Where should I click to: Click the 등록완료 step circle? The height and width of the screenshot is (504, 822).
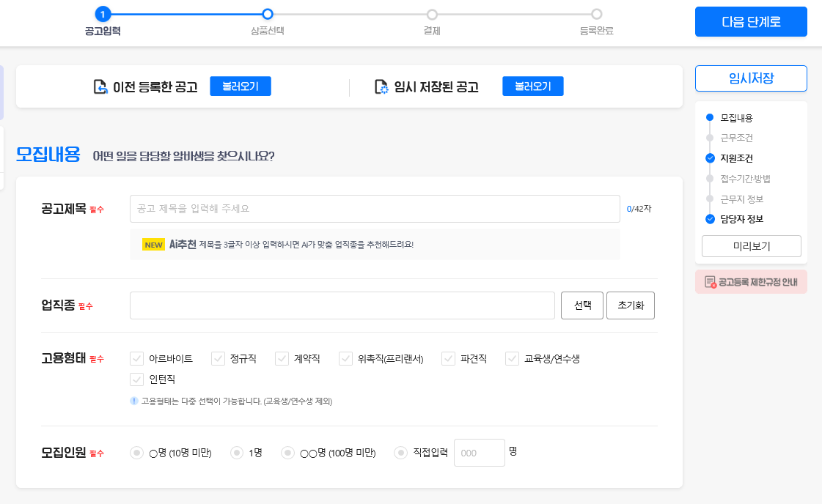(596, 14)
